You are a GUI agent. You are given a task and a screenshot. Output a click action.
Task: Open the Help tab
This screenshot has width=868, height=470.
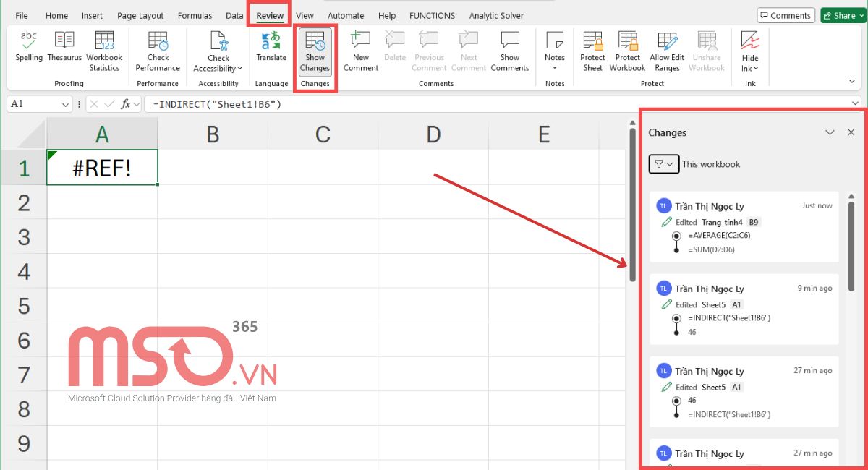(x=387, y=15)
